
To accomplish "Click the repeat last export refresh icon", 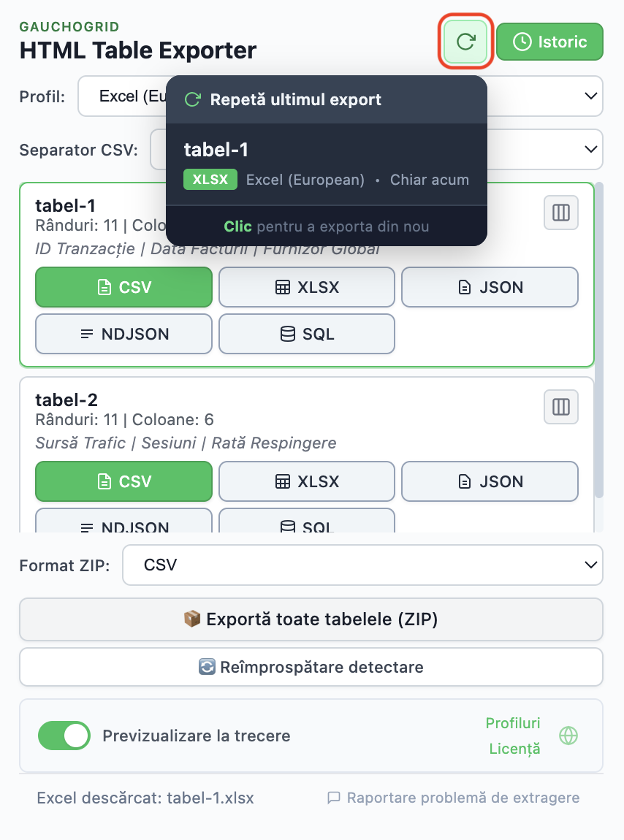I will pos(465,42).
